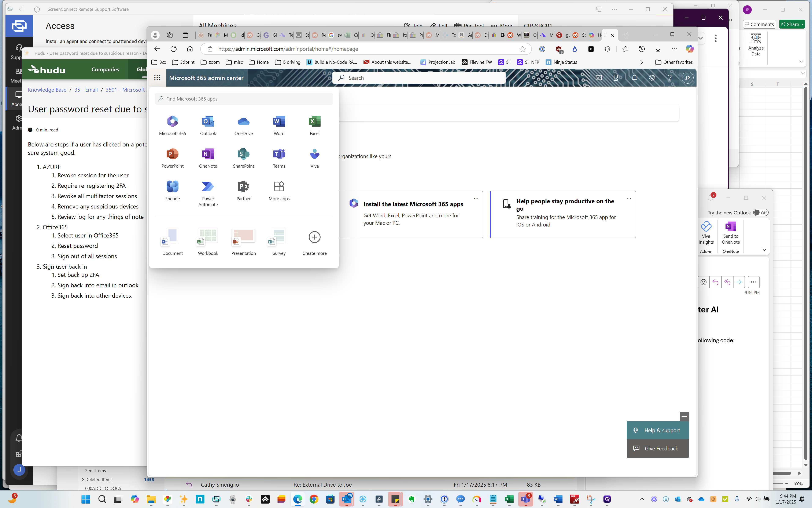
Task: Open the Copilot icon in Edge toolbar
Action: 690,49
